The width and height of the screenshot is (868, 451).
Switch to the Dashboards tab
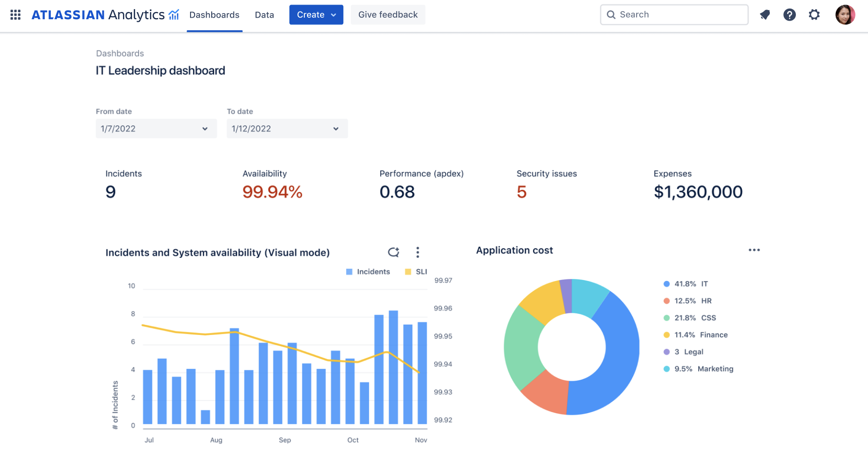click(214, 15)
